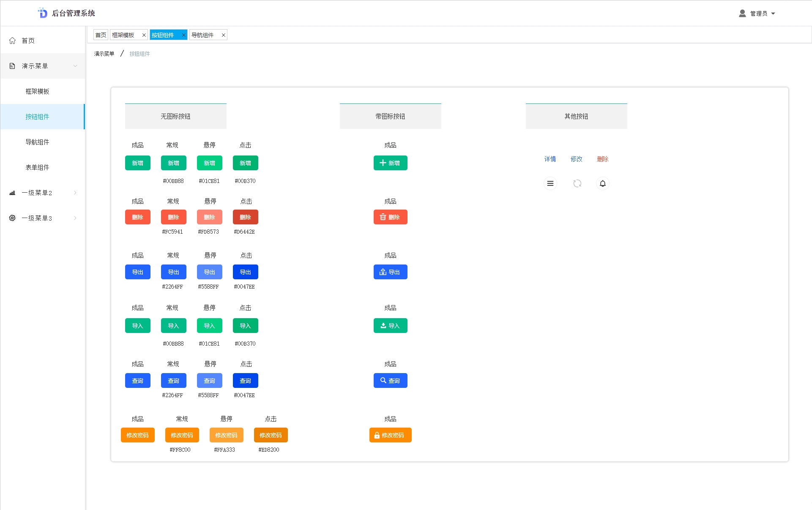Click the 导入 button under 悬停

[x=210, y=326]
